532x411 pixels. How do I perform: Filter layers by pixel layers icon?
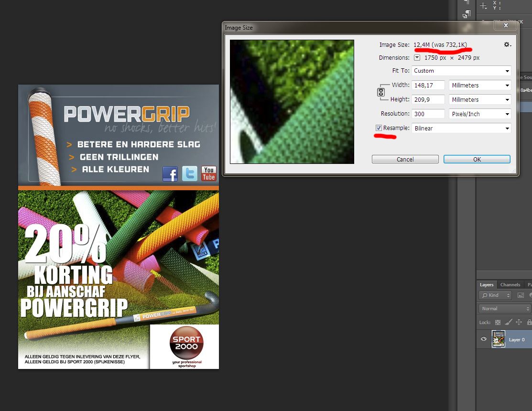click(x=521, y=295)
